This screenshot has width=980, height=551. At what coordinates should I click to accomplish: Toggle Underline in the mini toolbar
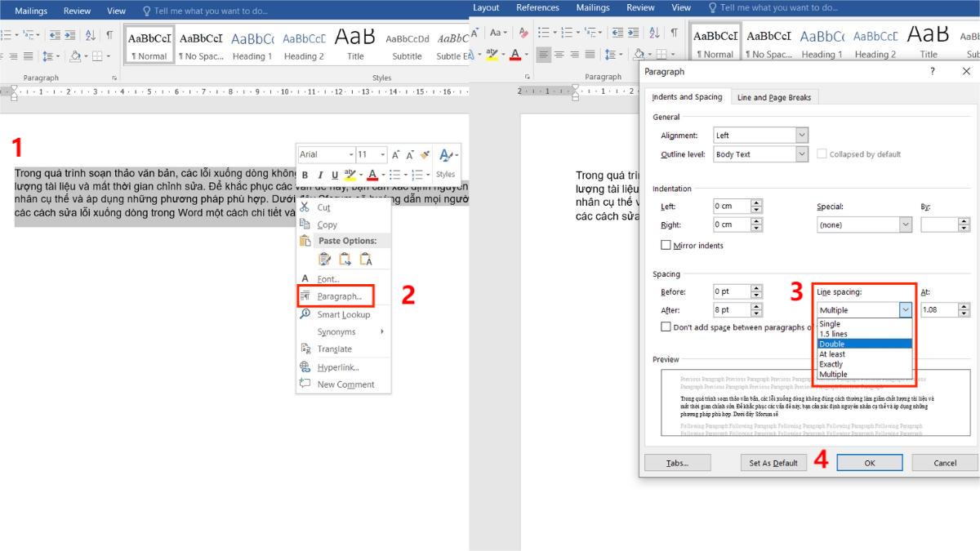(335, 175)
